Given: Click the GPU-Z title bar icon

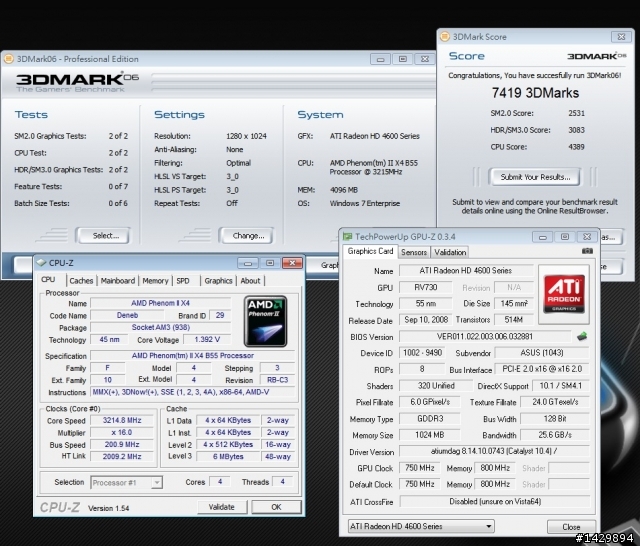Looking at the screenshot, I should pos(347,237).
